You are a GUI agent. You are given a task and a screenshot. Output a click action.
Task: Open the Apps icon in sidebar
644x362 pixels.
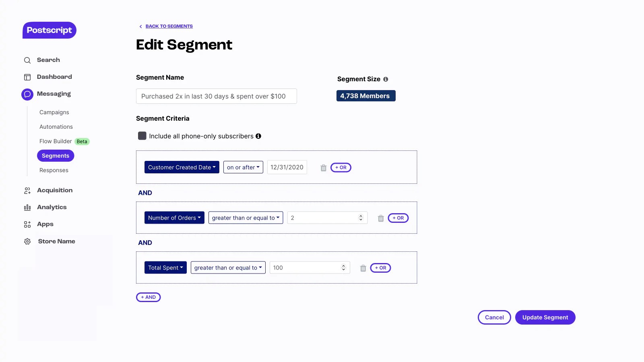[x=27, y=224]
